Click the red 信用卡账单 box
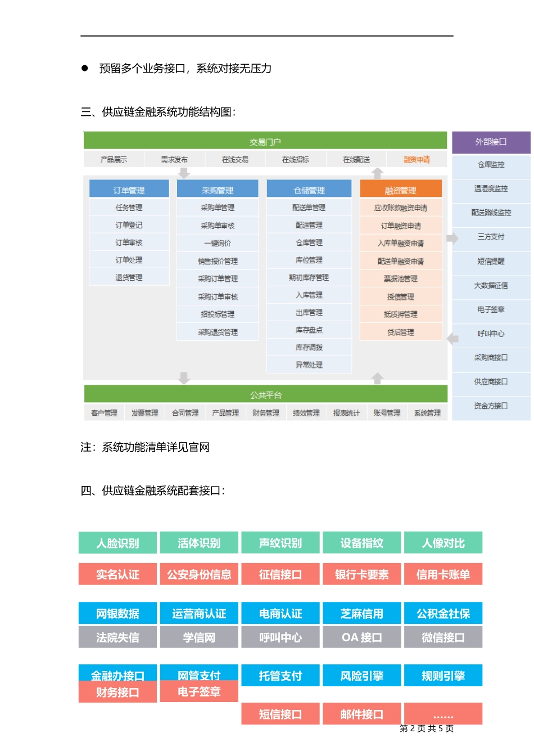534x756 pixels. click(444, 574)
